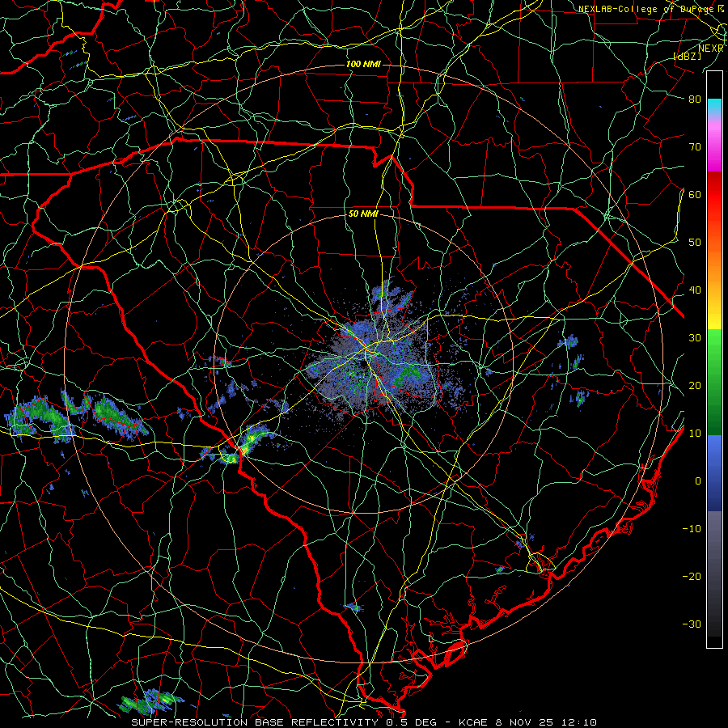Click the "8 NOV 25" date in the caption
This screenshot has width=728, height=728.
point(523,722)
